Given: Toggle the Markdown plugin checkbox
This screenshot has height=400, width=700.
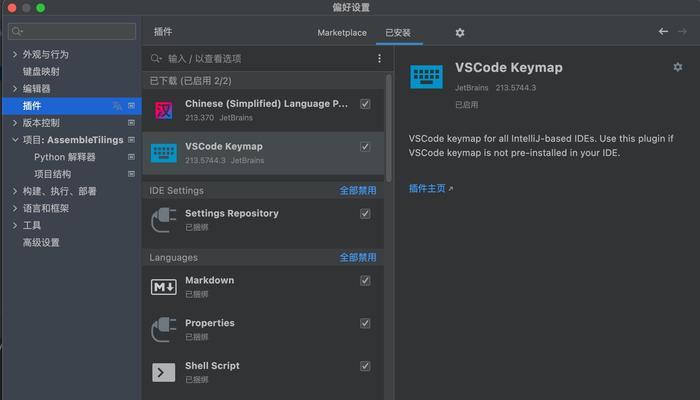Looking at the screenshot, I should pyautogui.click(x=365, y=280).
